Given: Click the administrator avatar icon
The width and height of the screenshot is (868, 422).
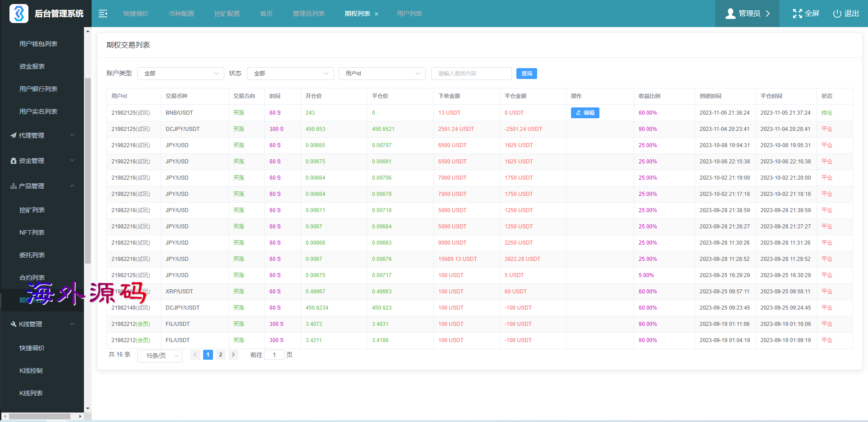Looking at the screenshot, I should pos(730,14).
